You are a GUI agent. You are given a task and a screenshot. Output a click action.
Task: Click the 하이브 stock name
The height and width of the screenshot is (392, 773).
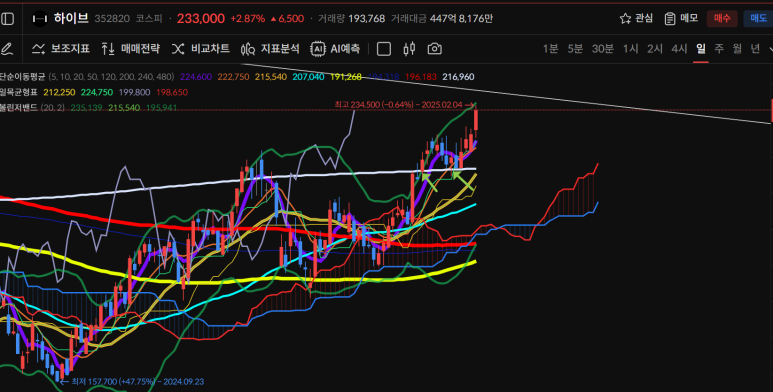(x=71, y=19)
